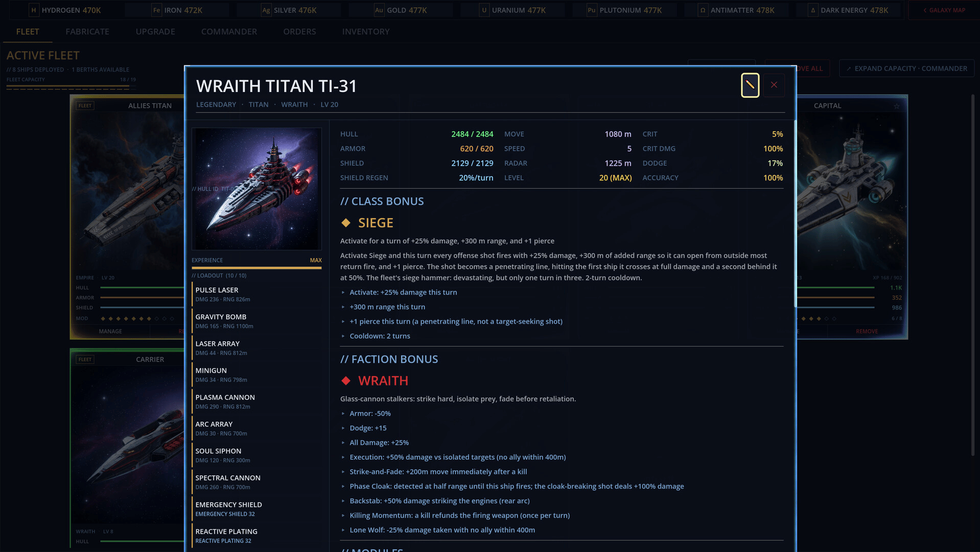
Task: Click the FLEET badge on the Carrier card
Action: coord(85,359)
